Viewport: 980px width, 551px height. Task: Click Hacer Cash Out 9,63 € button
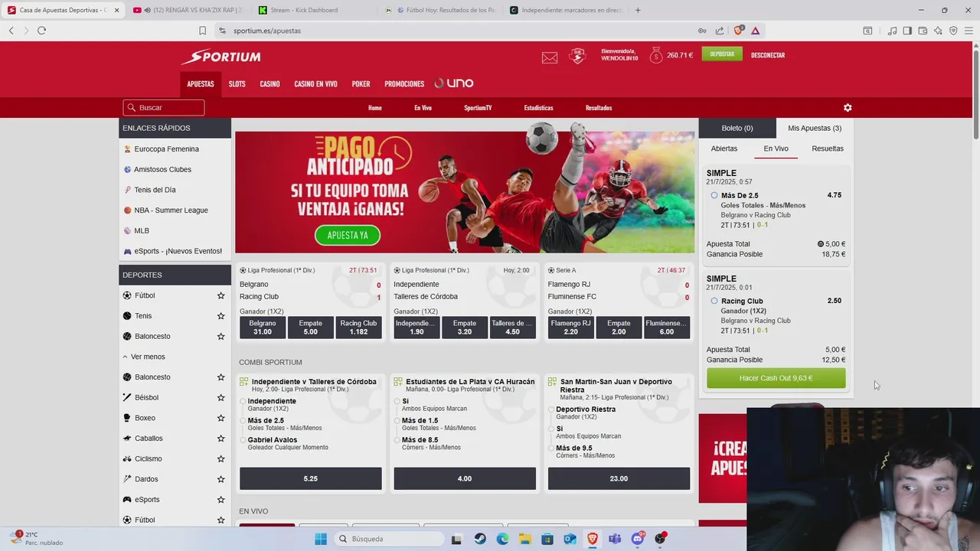coord(776,378)
